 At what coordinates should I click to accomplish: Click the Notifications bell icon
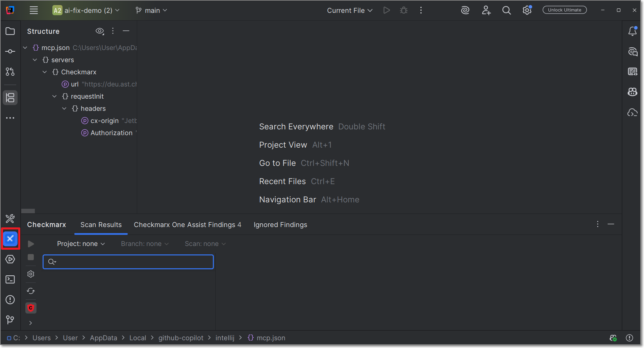click(632, 31)
